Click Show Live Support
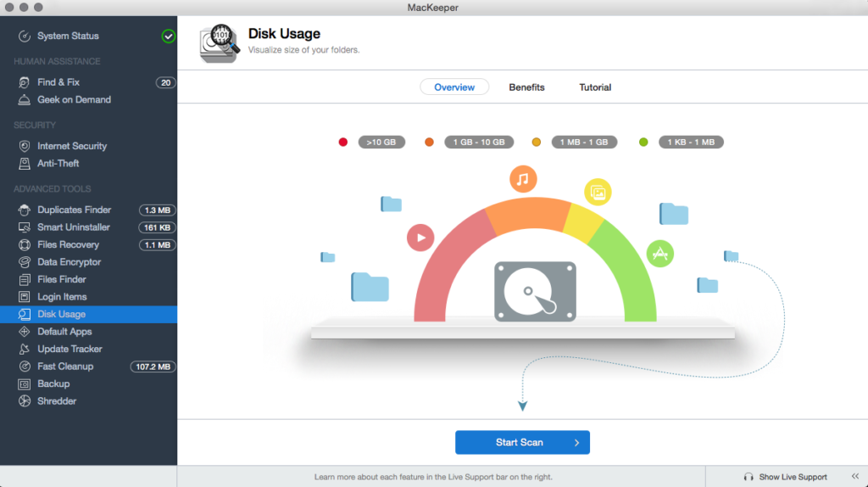The height and width of the screenshot is (487, 868). pyautogui.click(x=793, y=477)
